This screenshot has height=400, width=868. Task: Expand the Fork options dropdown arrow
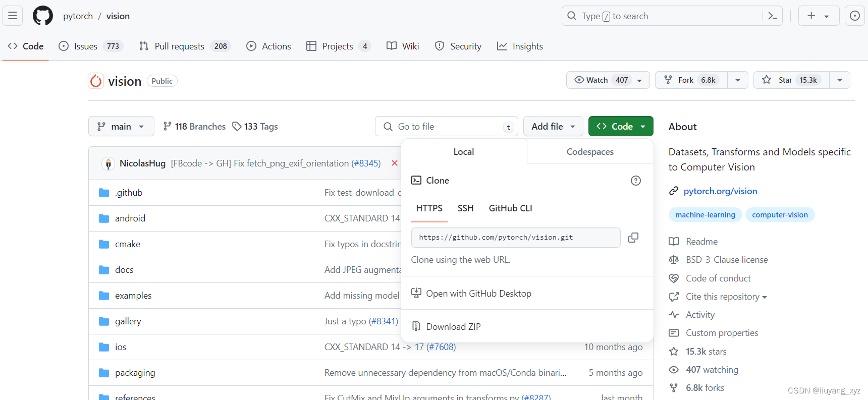pos(738,80)
